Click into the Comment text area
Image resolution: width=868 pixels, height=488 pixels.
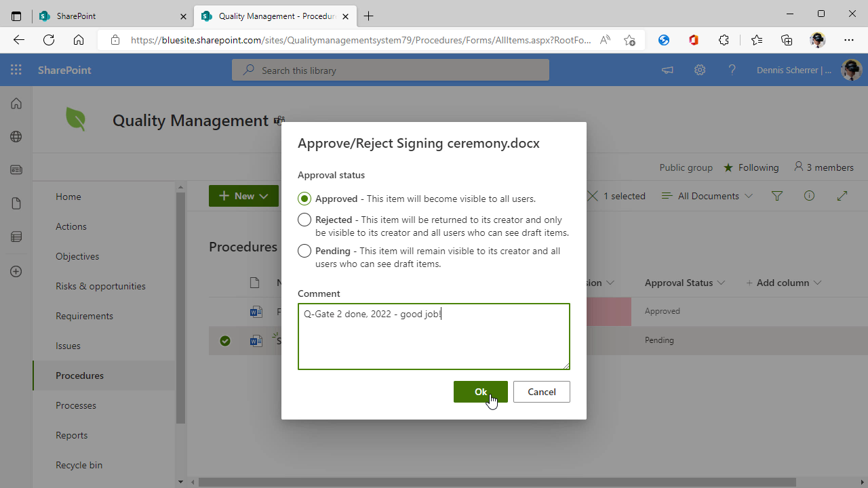coord(434,336)
